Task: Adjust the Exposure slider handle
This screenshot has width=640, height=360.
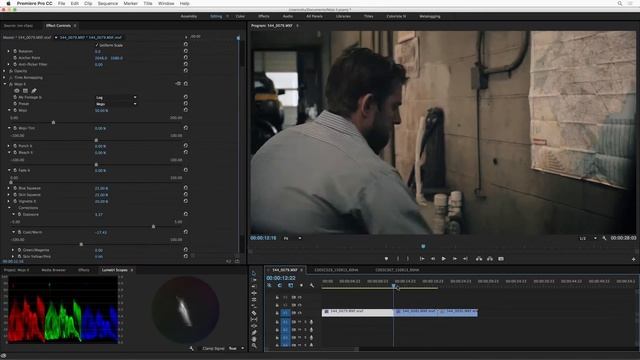Action: point(153,226)
